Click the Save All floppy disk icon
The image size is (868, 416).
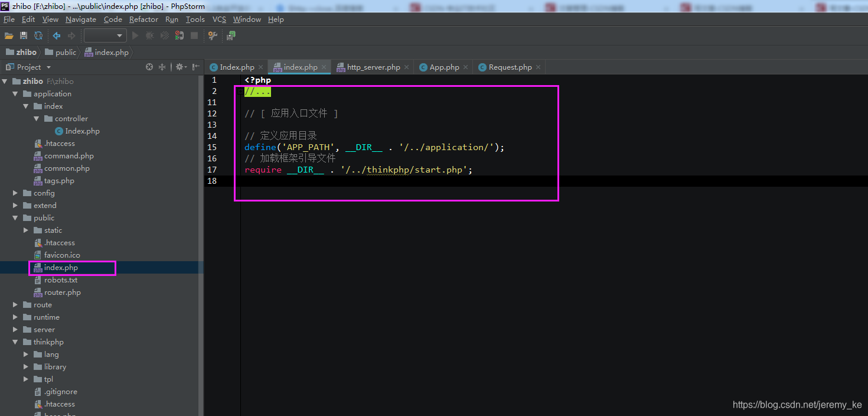[24, 36]
